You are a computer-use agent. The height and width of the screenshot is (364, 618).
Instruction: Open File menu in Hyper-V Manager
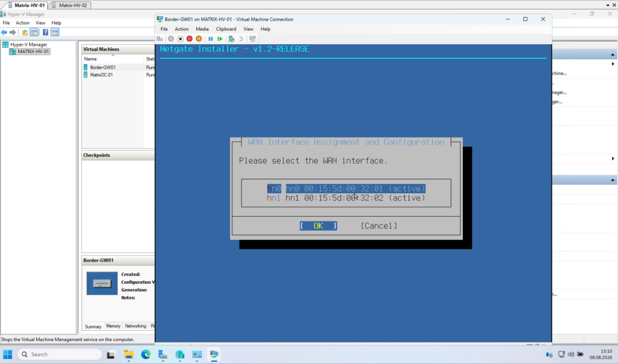click(6, 23)
